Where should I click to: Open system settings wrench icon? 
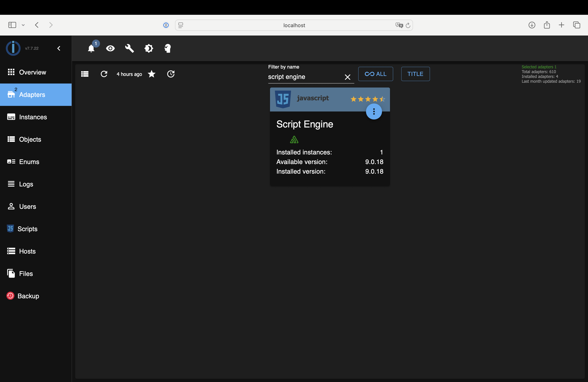(129, 48)
